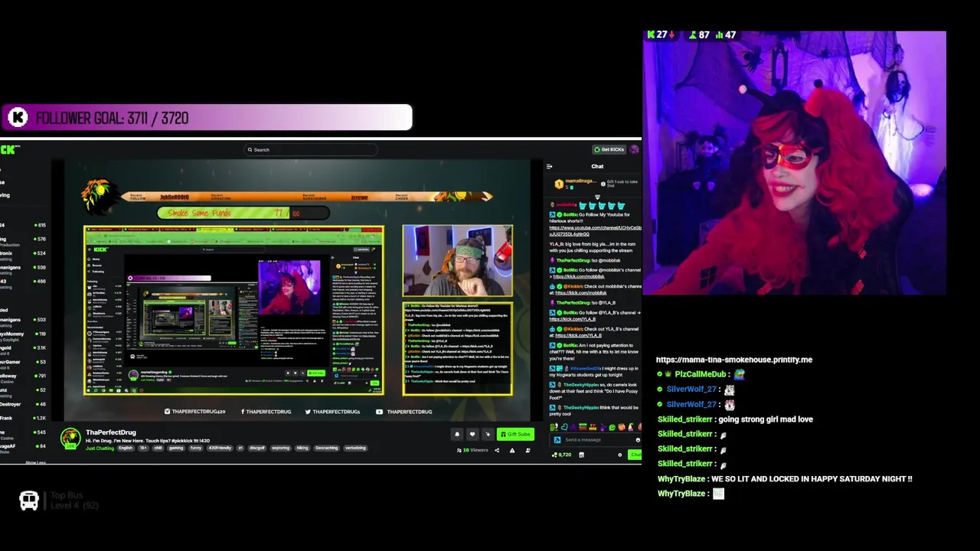Click the masked streamer webcam overlay
980x551 pixels.
pyautogui.click(x=795, y=163)
